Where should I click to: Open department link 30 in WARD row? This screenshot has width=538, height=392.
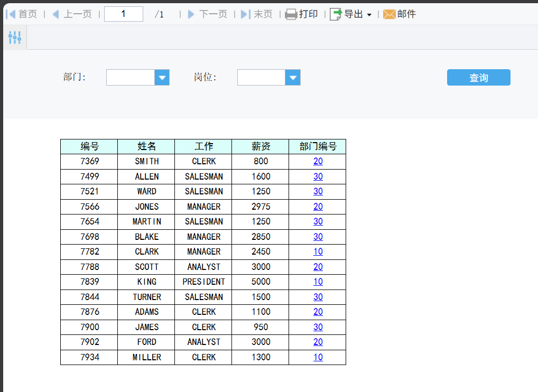click(318, 191)
